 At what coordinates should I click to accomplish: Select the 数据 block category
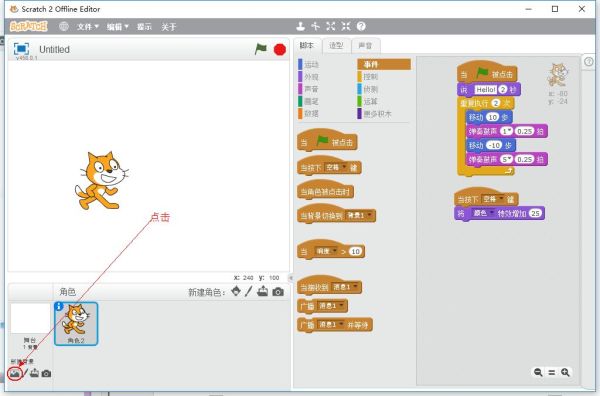point(309,114)
